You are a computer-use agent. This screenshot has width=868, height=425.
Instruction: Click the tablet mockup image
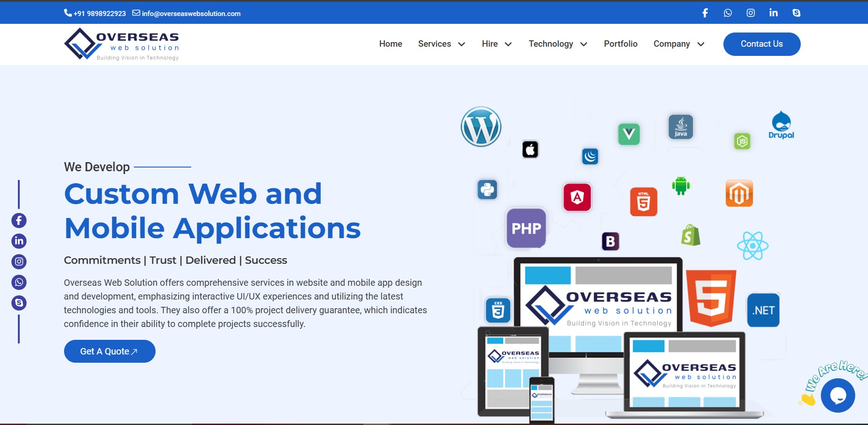(x=513, y=371)
